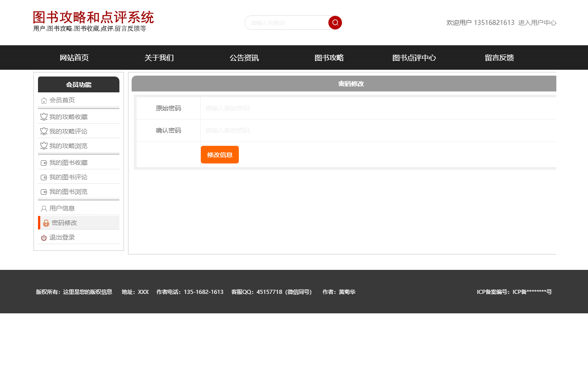Open 网站首页 in the navigation bar
This screenshot has height=379, width=588.
[x=74, y=58]
